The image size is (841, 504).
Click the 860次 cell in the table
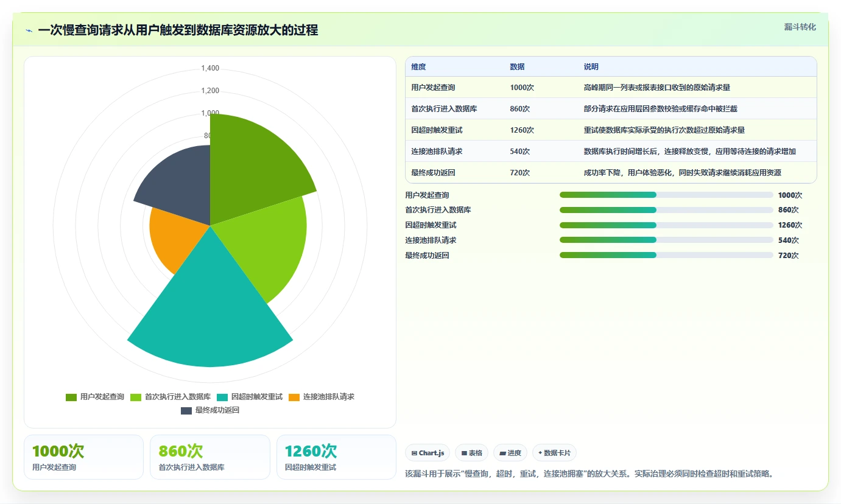(x=541, y=109)
